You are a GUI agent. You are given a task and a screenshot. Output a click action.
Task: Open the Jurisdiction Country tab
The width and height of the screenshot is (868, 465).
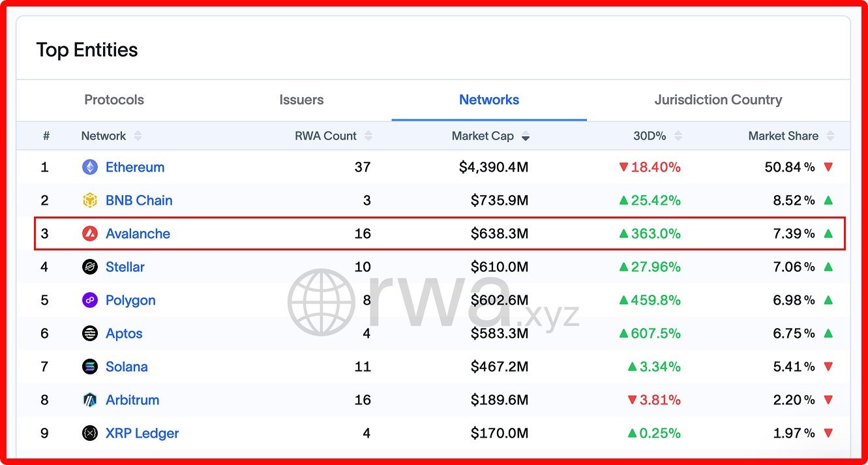tap(718, 100)
